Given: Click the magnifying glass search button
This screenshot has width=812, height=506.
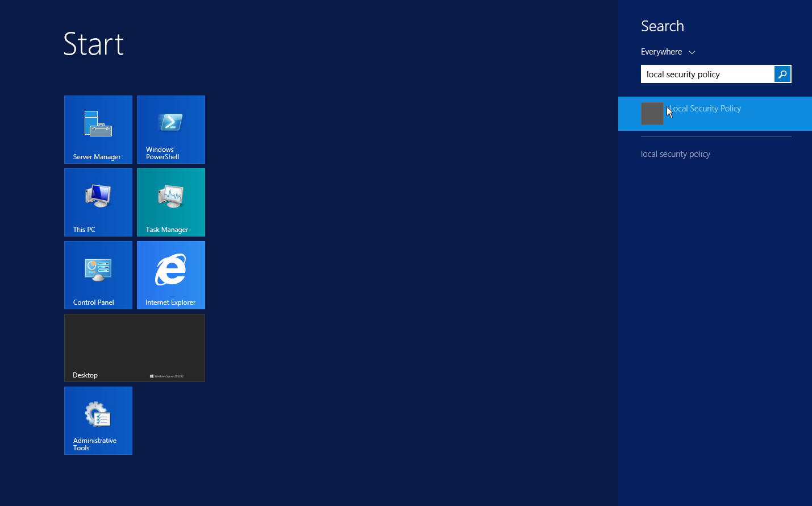Looking at the screenshot, I should 782,74.
